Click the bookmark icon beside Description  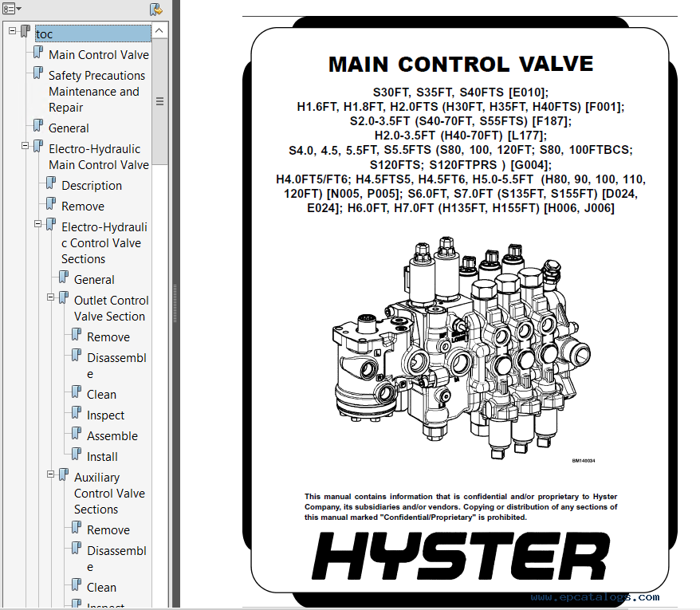tap(51, 183)
